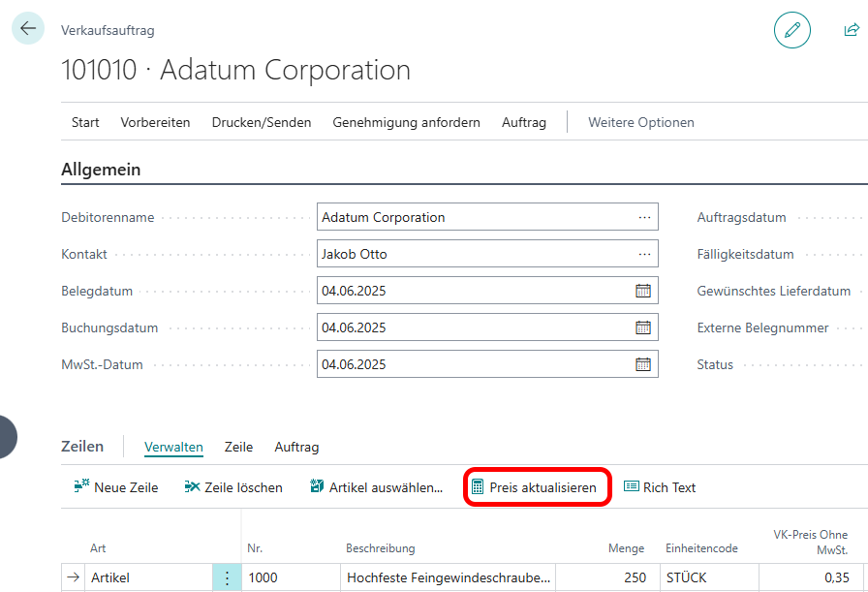Click the Art column header
The image size is (868, 592).
pos(98,548)
